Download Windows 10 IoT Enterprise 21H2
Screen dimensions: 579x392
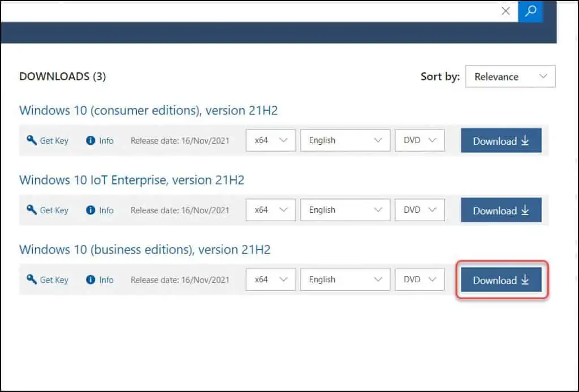pyautogui.click(x=501, y=210)
